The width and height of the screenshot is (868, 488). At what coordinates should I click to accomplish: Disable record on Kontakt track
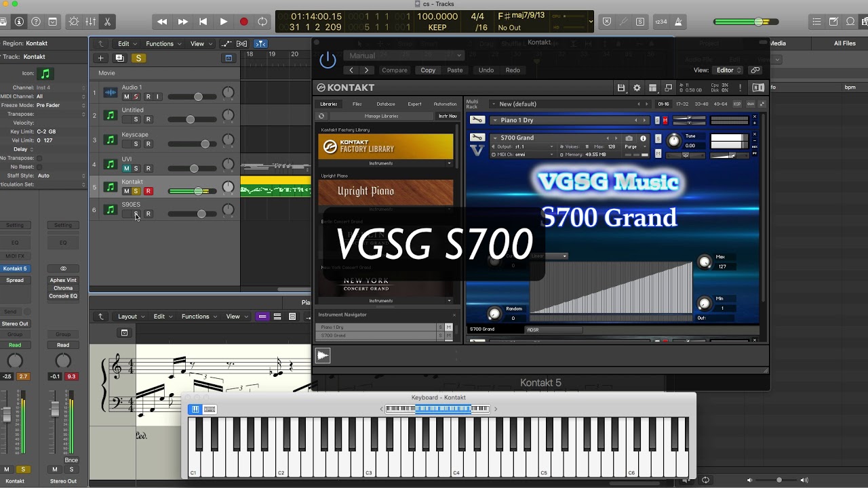pos(149,191)
